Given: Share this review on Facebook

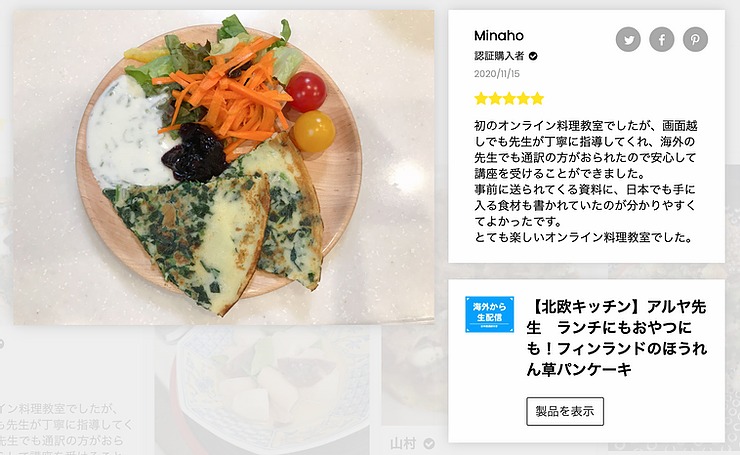Looking at the screenshot, I should point(662,39).
